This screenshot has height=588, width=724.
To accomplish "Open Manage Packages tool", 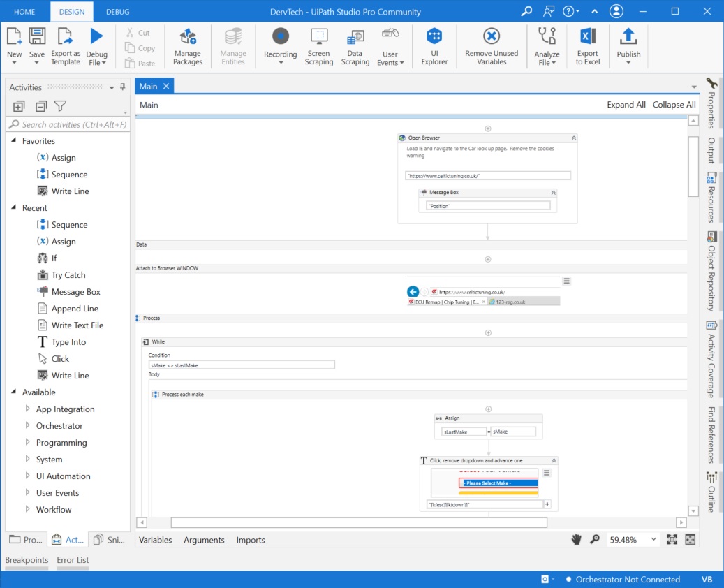I will tap(187, 37).
